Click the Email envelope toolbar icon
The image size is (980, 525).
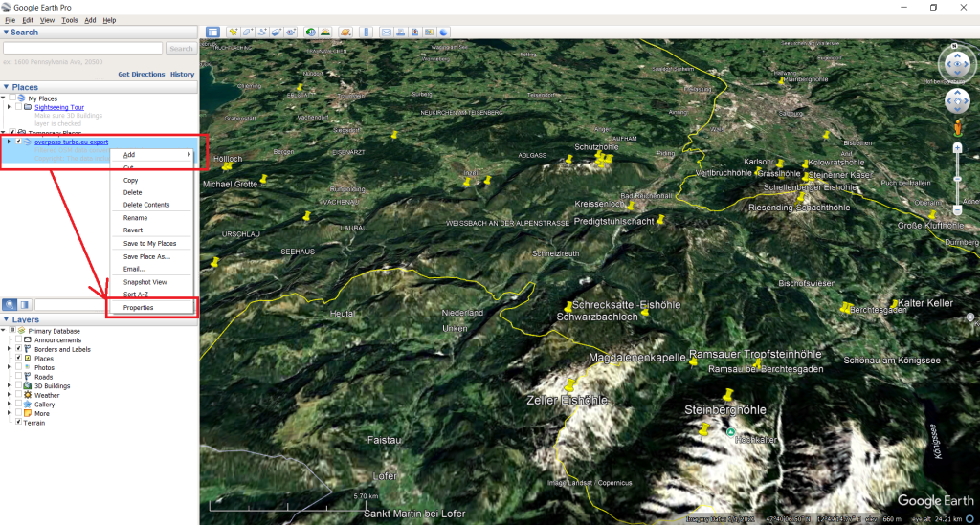[387, 32]
